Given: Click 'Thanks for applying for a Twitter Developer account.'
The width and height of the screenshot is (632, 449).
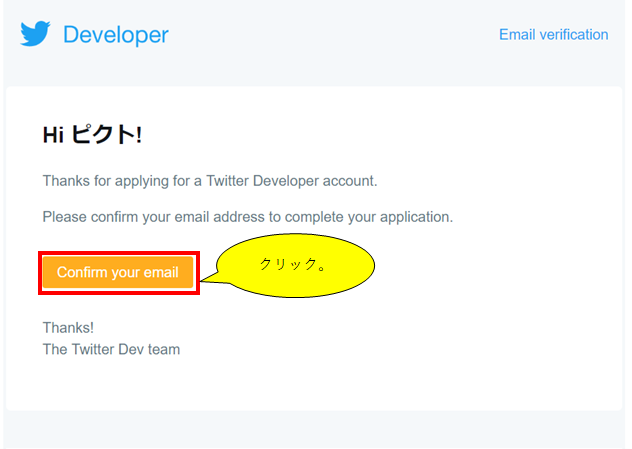Looking at the screenshot, I should (x=210, y=181).
